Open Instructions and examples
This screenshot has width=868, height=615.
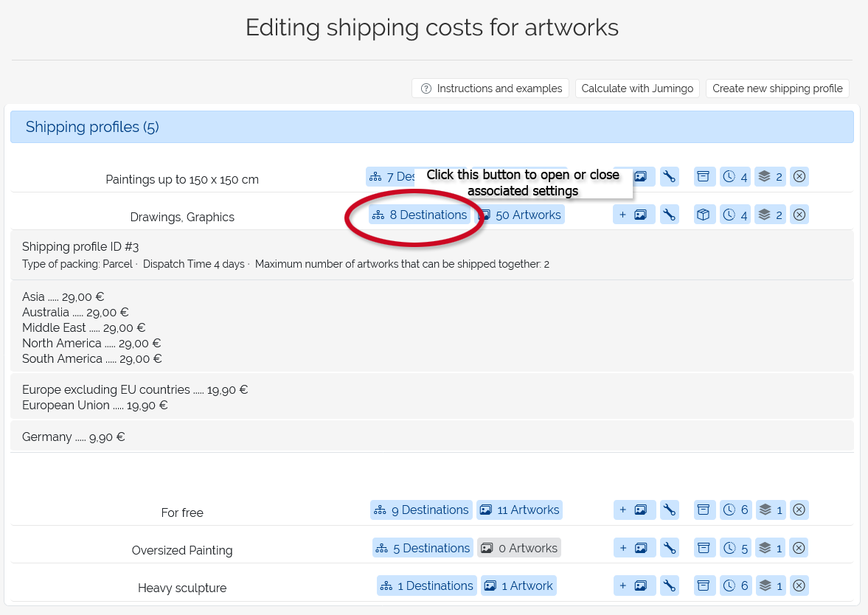[x=490, y=88]
